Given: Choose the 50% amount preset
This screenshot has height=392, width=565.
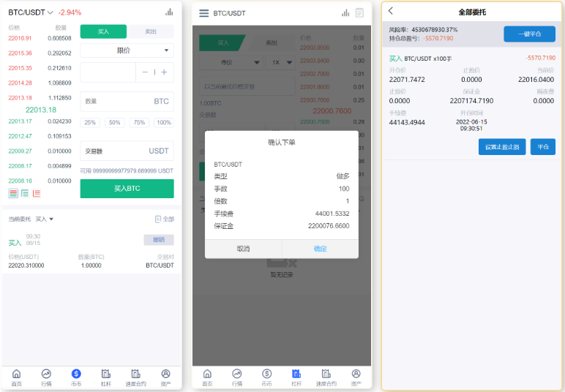Looking at the screenshot, I should click(114, 123).
